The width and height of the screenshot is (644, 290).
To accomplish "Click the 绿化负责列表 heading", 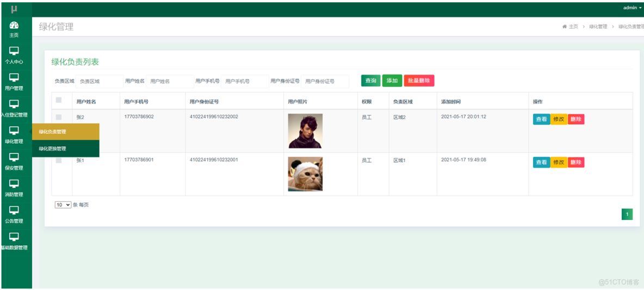I will 75,62.
